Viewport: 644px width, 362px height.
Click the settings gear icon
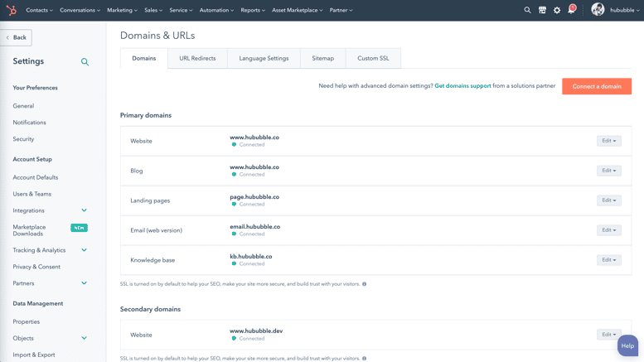(x=557, y=11)
